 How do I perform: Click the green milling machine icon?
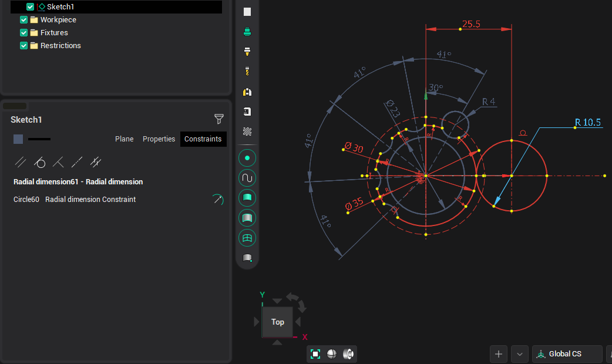click(x=247, y=32)
